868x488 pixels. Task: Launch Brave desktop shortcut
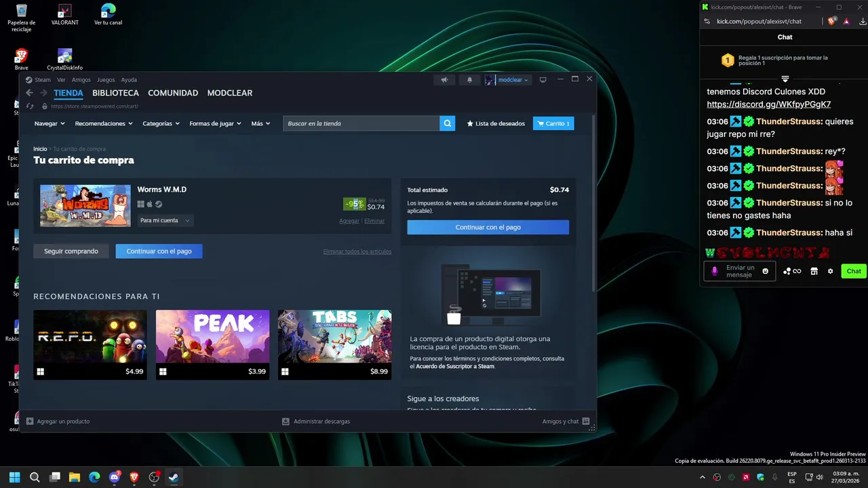22,60
